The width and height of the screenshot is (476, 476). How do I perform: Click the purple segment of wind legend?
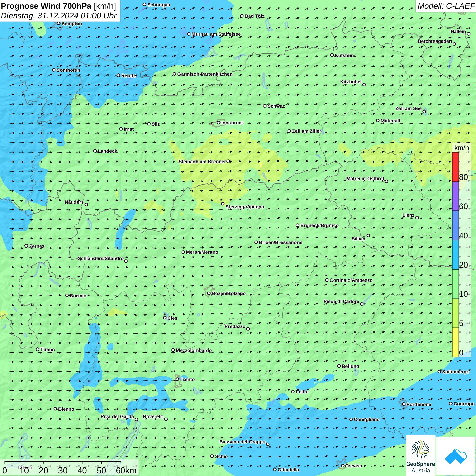(455, 196)
